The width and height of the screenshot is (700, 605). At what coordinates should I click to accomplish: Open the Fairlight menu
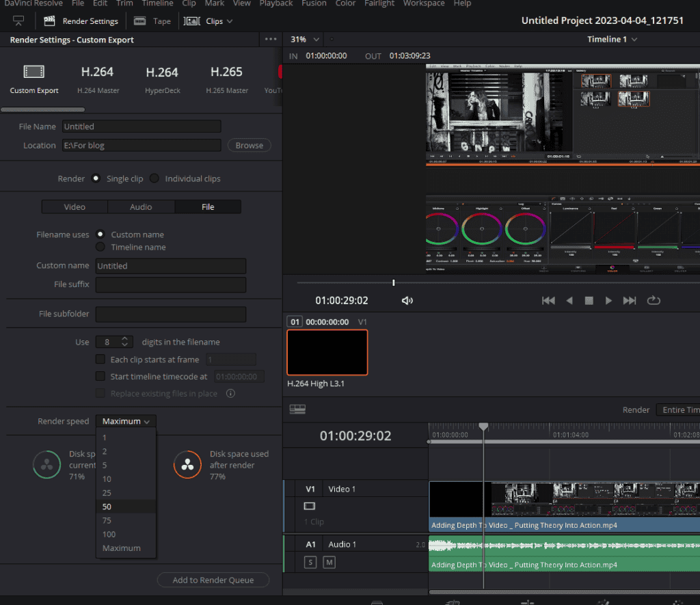click(379, 3)
